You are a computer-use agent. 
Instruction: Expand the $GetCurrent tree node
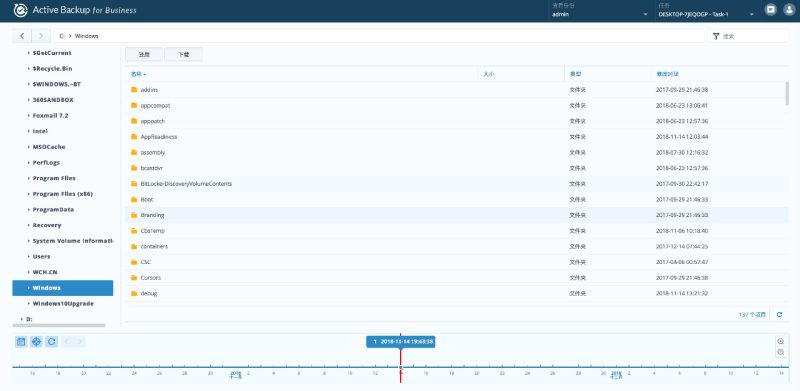coord(29,53)
